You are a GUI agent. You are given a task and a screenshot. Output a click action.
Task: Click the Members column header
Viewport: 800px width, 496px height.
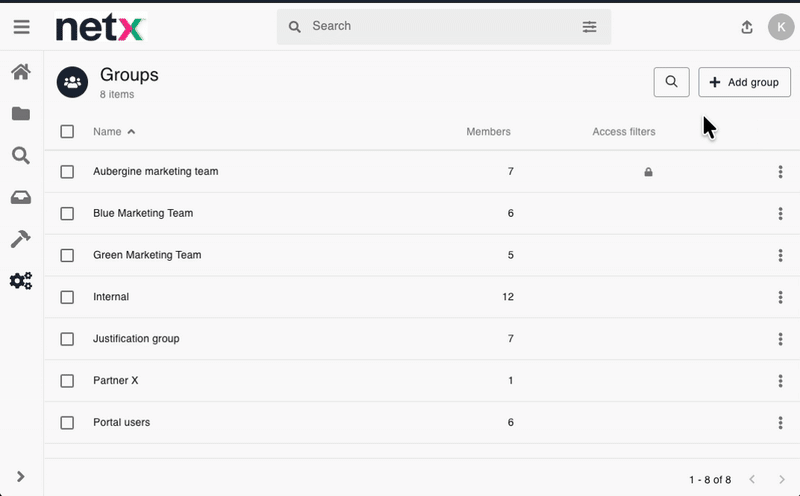(488, 132)
